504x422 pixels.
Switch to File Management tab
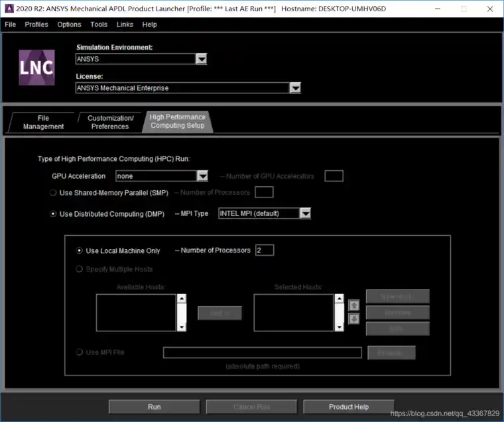point(43,123)
